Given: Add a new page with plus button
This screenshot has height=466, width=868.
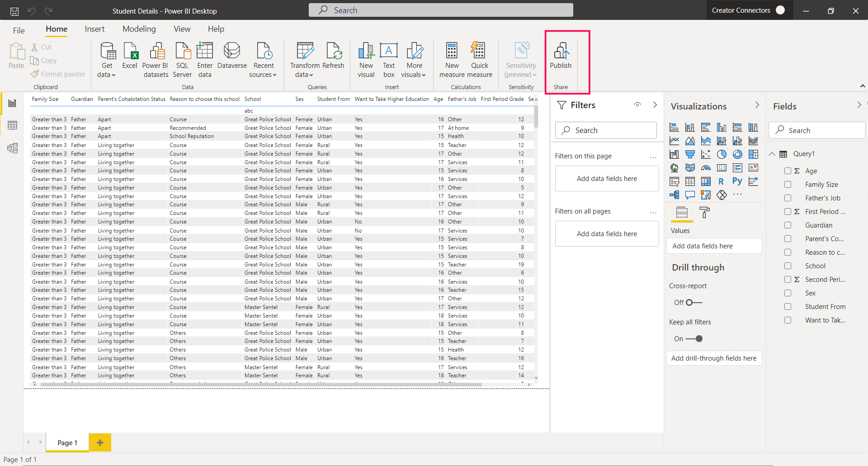Looking at the screenshot, I should 100,442.
